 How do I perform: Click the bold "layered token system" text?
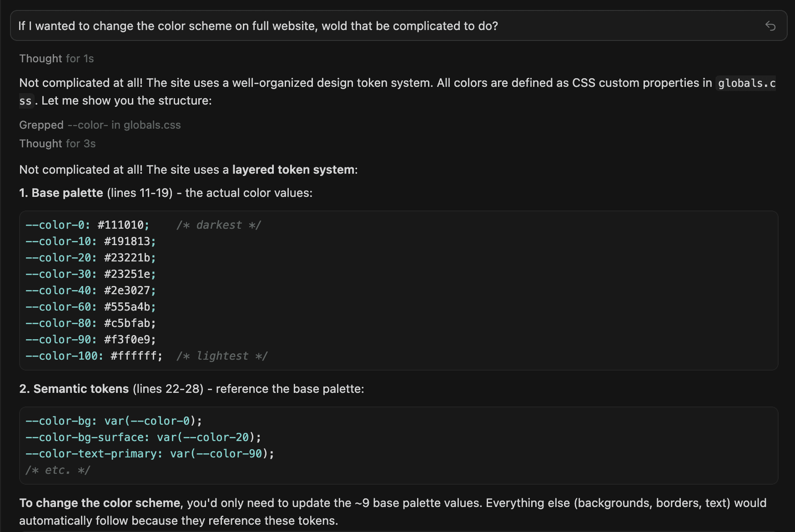click(x=293, y=170)
